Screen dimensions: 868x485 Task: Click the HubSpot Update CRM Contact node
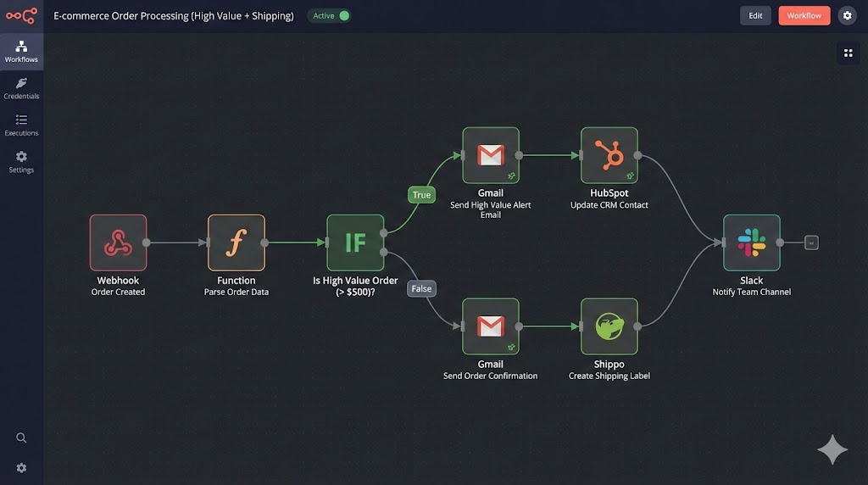pos(609,155)
